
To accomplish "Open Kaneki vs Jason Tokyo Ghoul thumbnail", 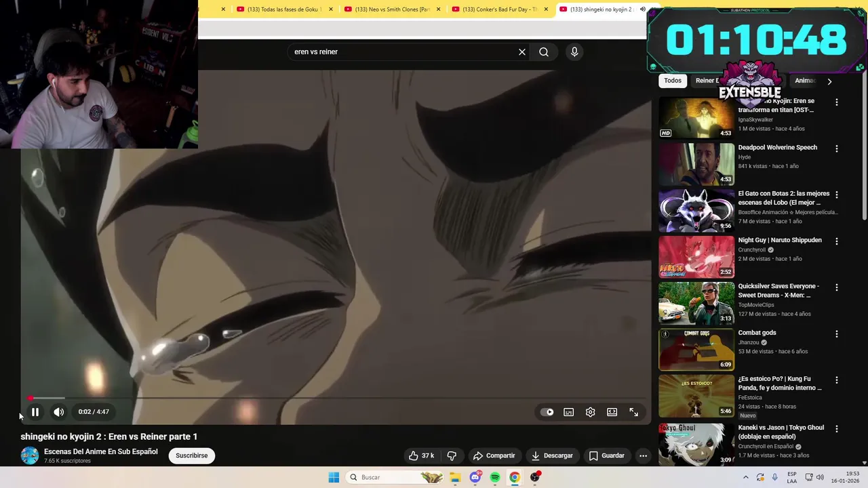I will click(x=696, y=444).
